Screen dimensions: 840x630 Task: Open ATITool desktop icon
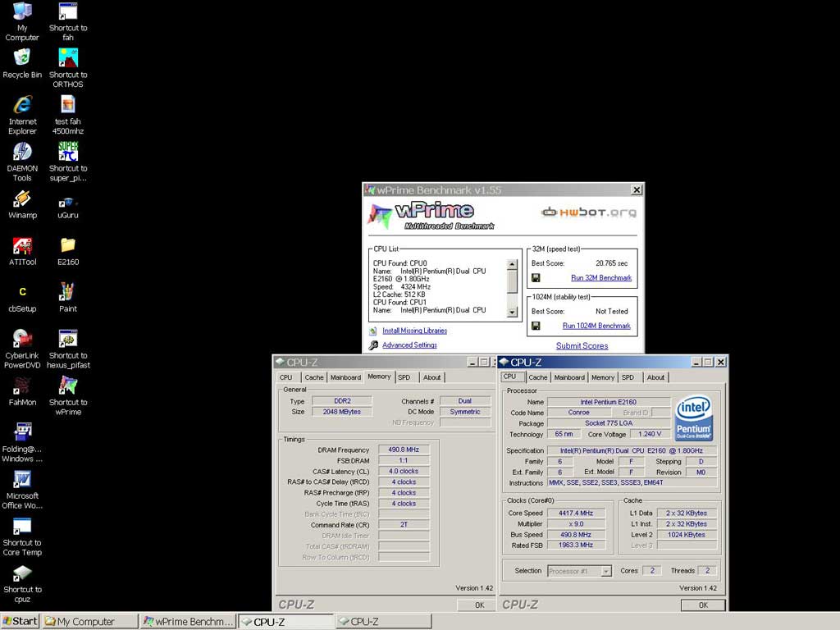(x=22, y=251)
